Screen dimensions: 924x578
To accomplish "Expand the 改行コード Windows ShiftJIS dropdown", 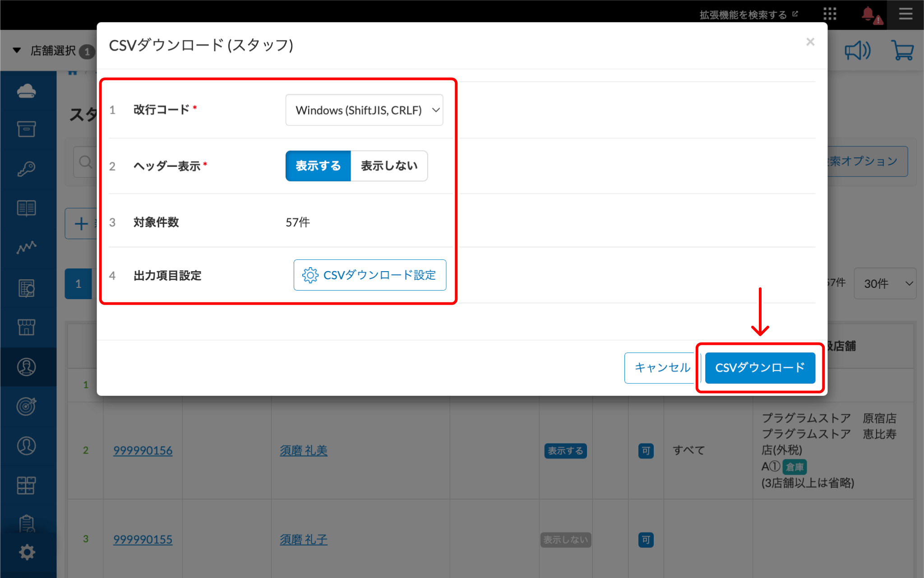I will tap(364, 110).
